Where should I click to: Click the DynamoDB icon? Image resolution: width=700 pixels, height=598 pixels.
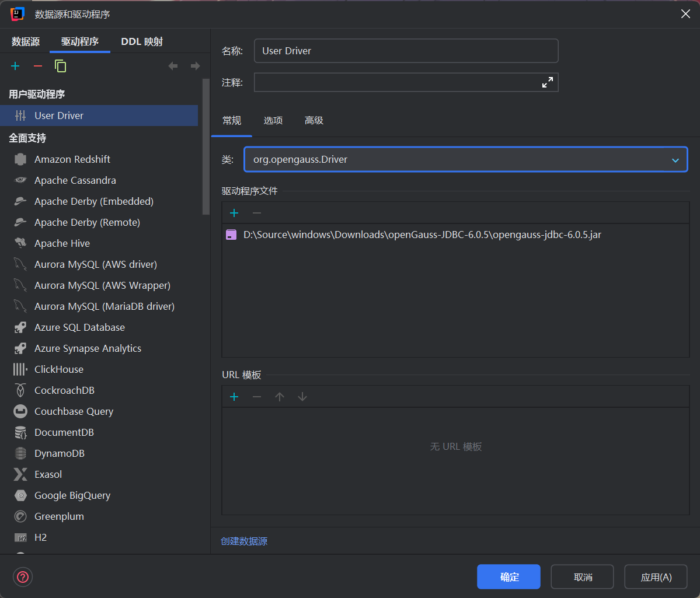click(x=20, y=453)
